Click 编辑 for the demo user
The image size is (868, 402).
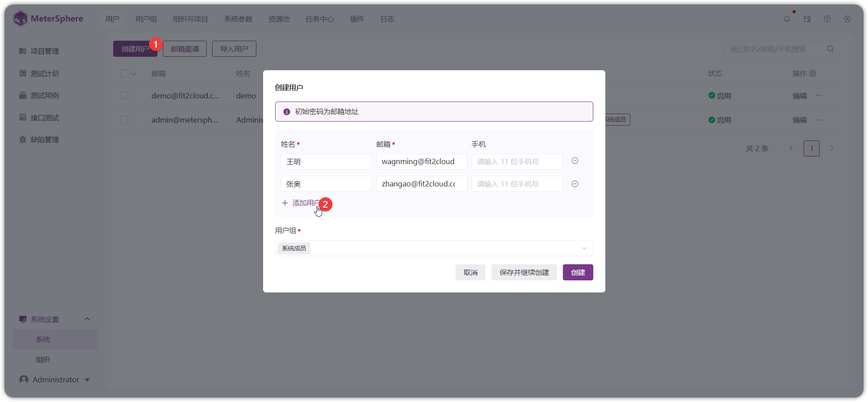click(800, 96)
